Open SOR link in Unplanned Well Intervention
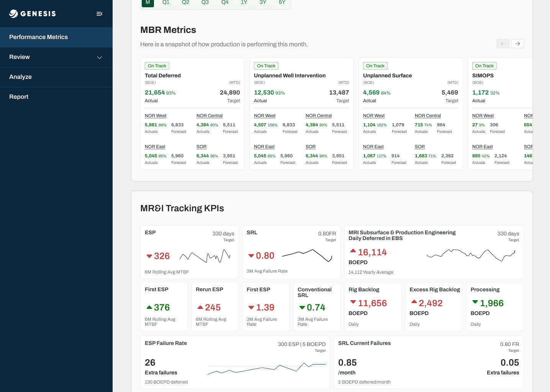This screenshot has width=550, height=392. point(311,147)
